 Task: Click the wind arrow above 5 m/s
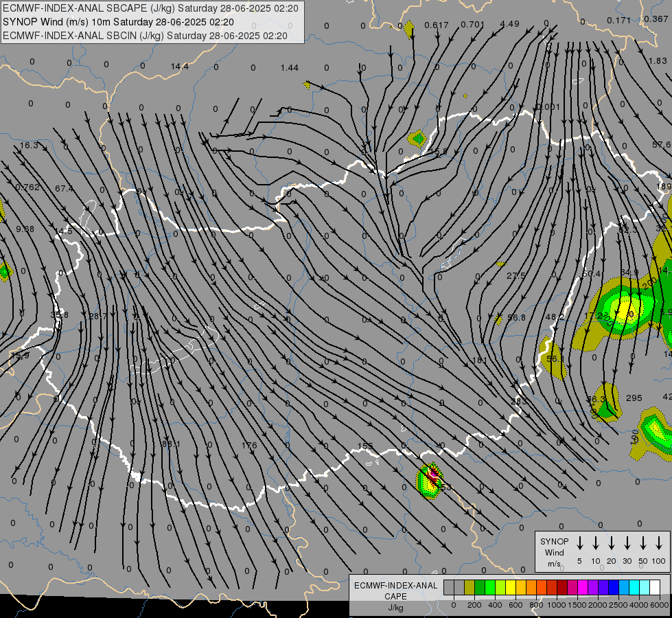(x=579, y=543)
